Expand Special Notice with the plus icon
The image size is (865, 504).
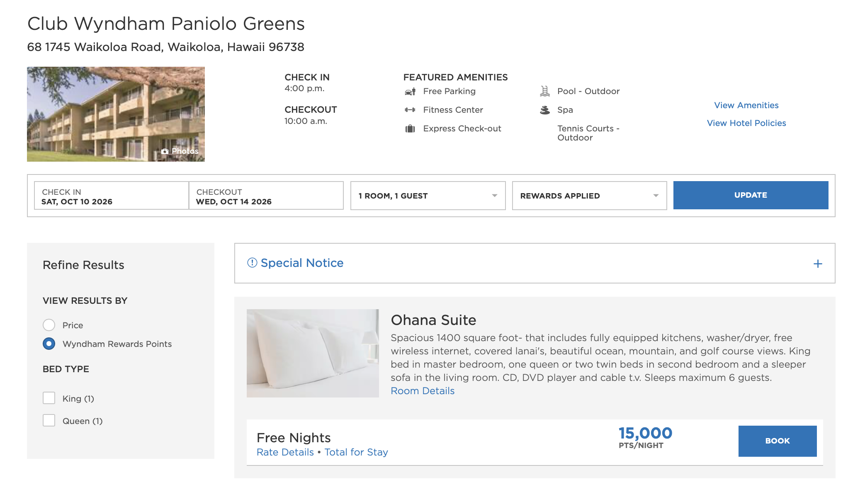pyautogui.click(x=817, y=264)
